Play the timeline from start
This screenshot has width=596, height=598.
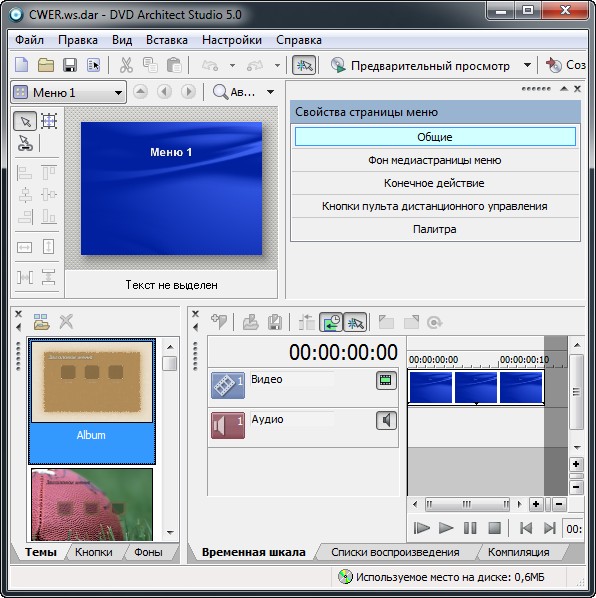pos(421,528)
